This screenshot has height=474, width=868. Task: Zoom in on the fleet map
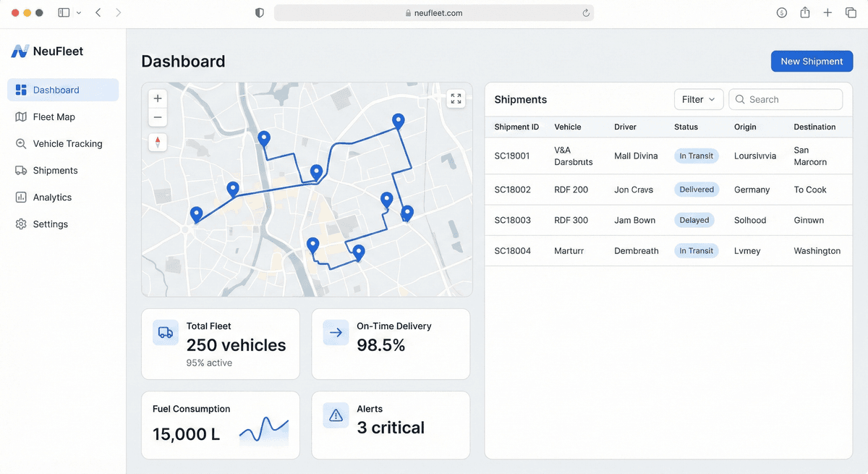[157, 98]
